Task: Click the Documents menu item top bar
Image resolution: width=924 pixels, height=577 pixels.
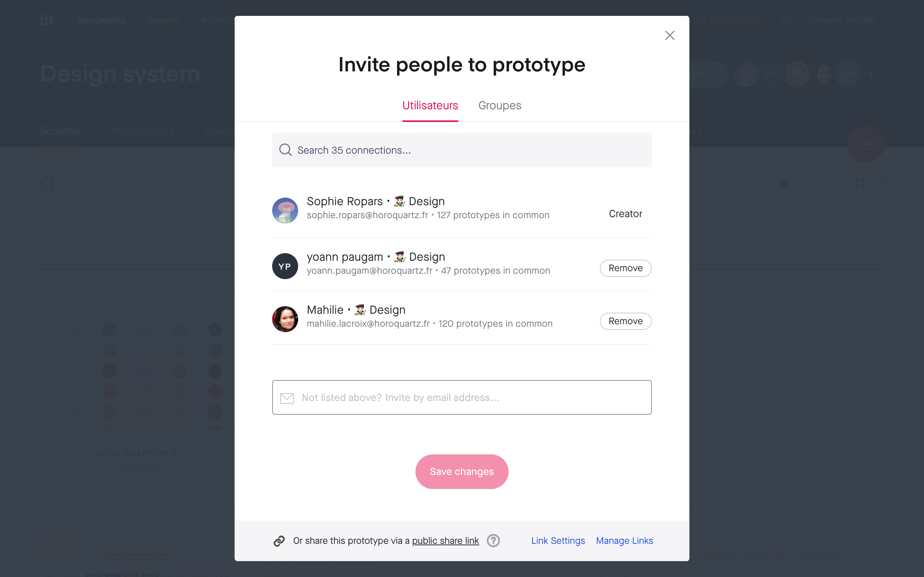Action: 102,20
